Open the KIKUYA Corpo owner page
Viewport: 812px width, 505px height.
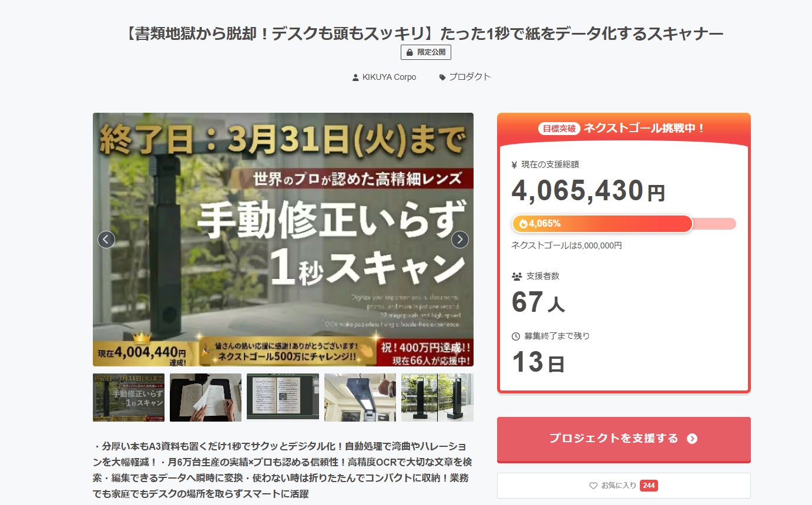(388, 77)
